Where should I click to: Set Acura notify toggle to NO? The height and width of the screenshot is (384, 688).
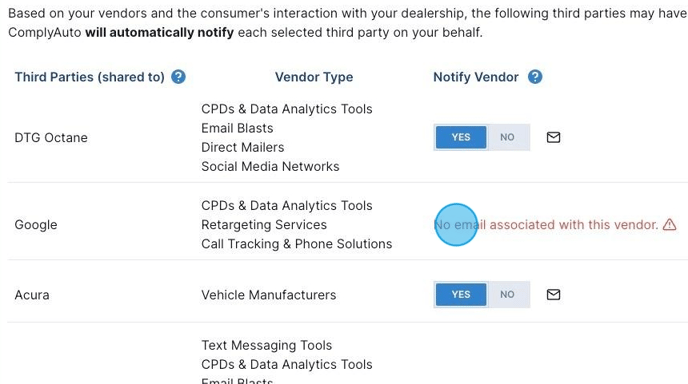(x=507, y=294)
